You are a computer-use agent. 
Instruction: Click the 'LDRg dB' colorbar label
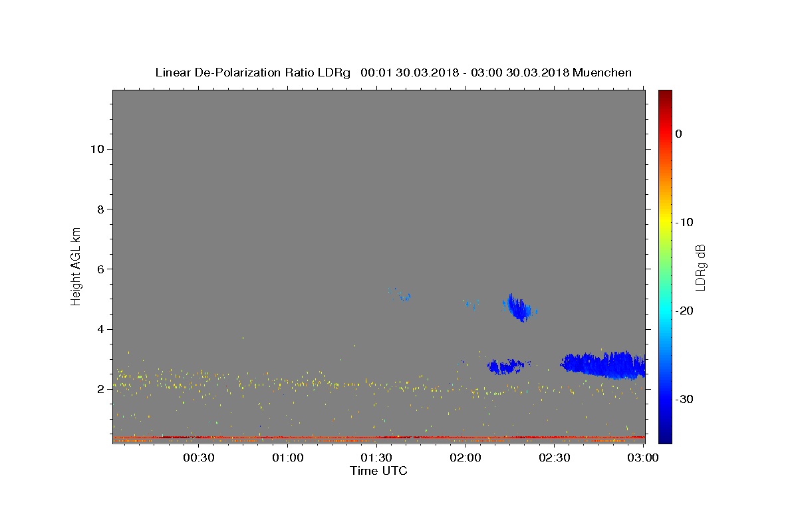click(x=700, y=267)
